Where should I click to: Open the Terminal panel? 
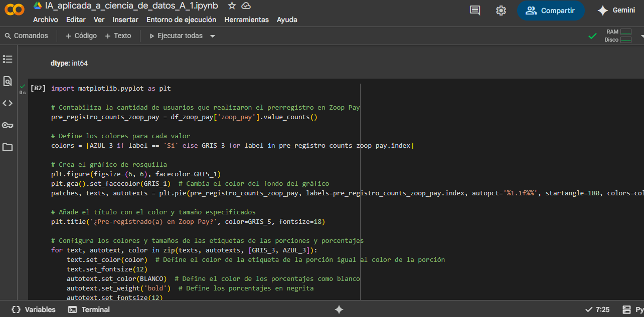click(89, 309)
